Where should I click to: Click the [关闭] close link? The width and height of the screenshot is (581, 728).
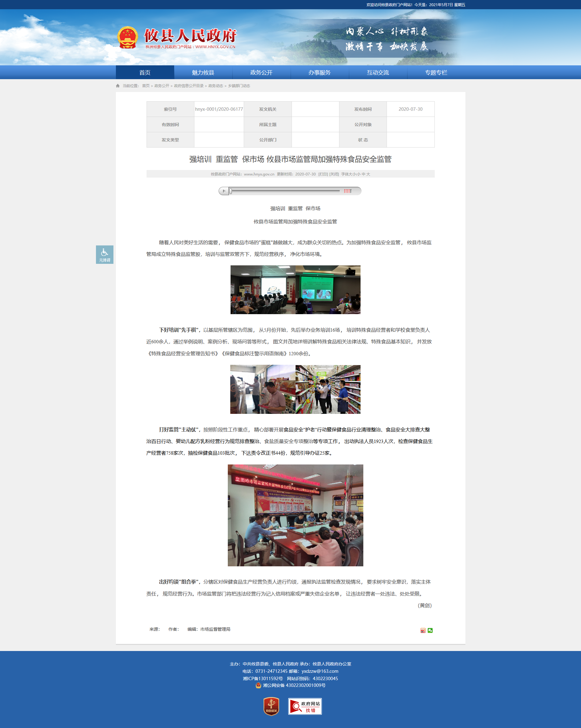coord(334,174)
